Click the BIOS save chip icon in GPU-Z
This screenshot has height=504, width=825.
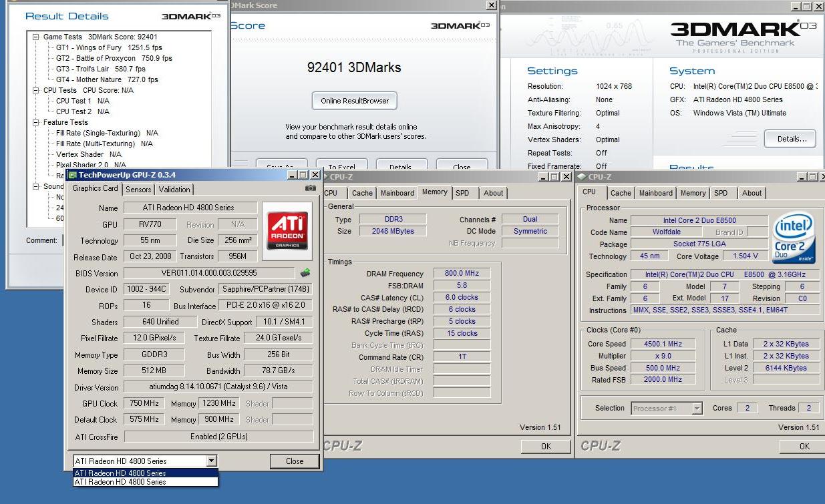click(305, 273)
